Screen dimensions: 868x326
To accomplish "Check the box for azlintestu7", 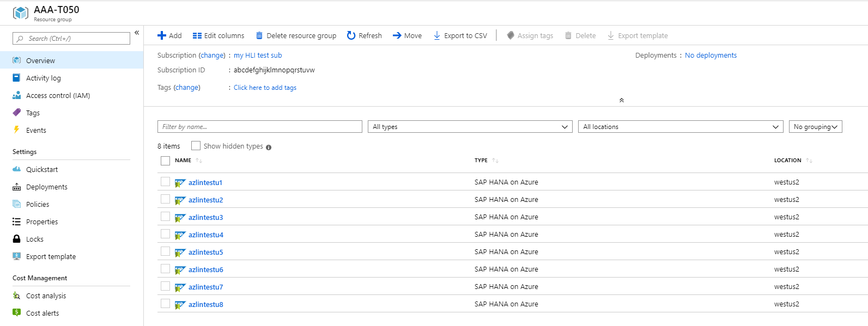I will point(166,286).
